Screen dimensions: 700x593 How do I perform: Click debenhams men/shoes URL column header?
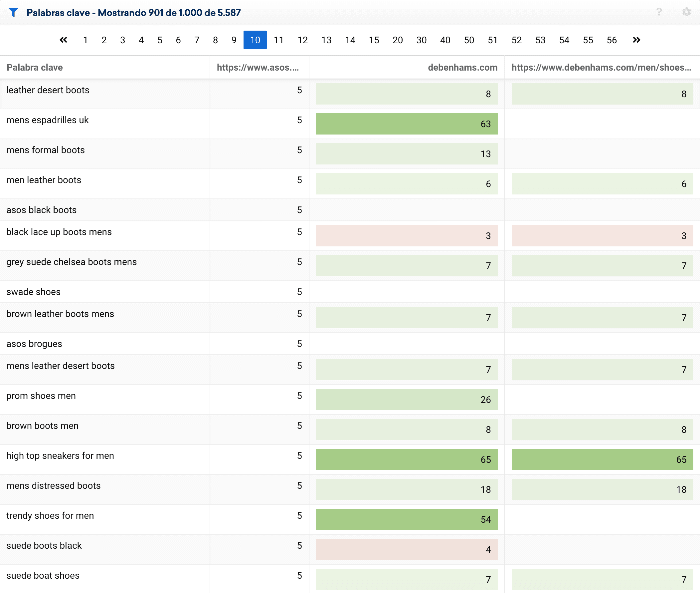point(601,67)
